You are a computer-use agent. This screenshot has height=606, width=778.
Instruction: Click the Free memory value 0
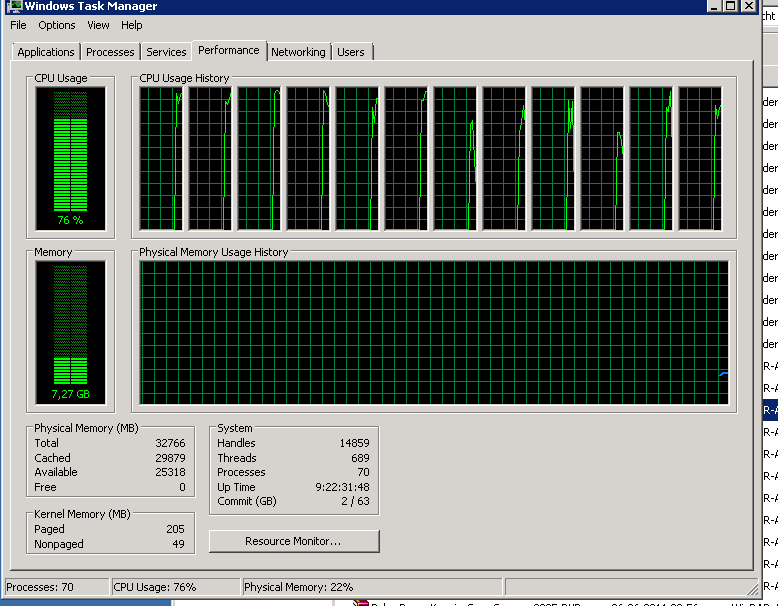[182, 487]
